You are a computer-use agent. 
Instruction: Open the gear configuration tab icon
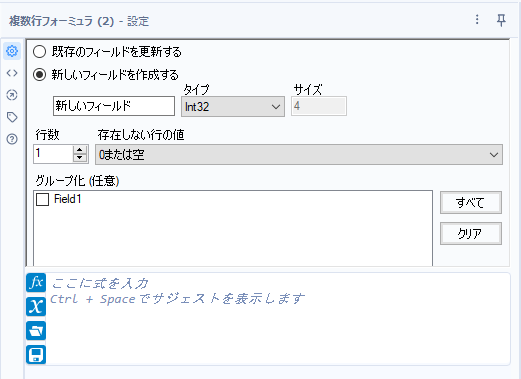point(12,51)
